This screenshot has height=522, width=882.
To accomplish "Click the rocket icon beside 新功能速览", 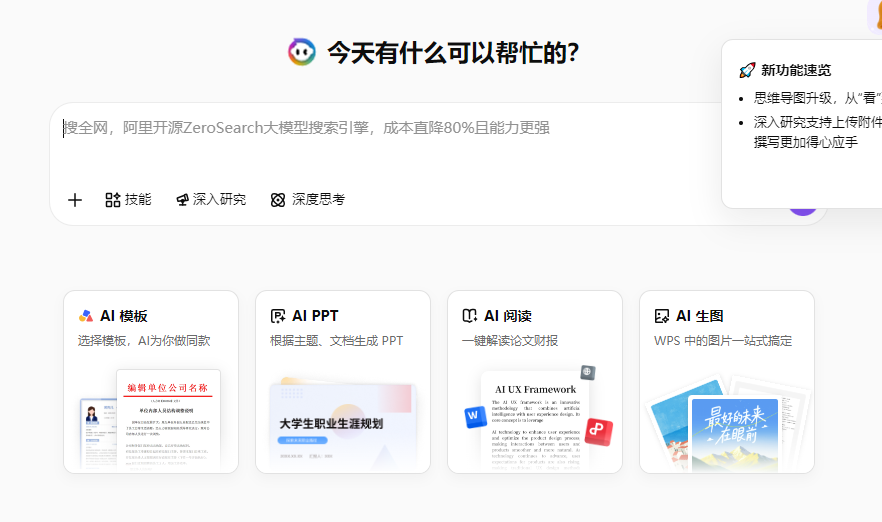I will coord(746,70).
